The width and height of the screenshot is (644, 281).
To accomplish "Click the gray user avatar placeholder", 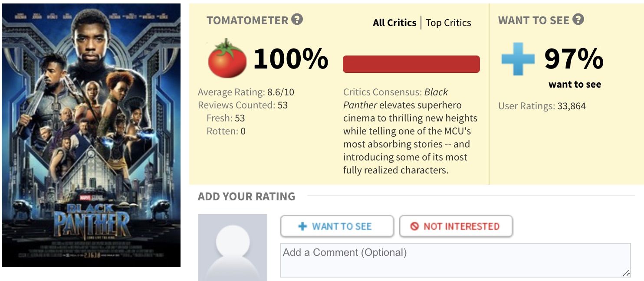I will pos(233,248).
